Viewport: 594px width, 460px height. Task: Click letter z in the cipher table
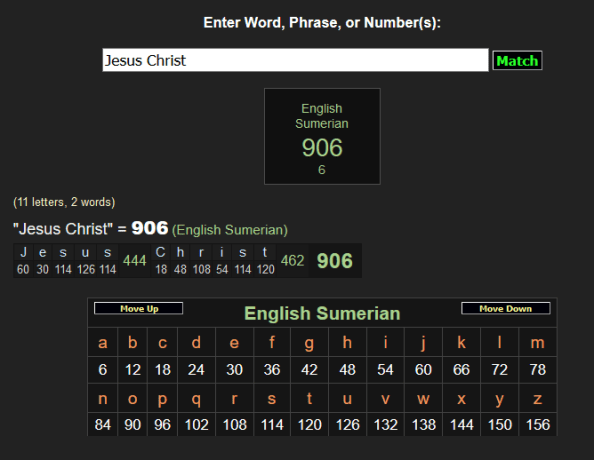point(538,399)
